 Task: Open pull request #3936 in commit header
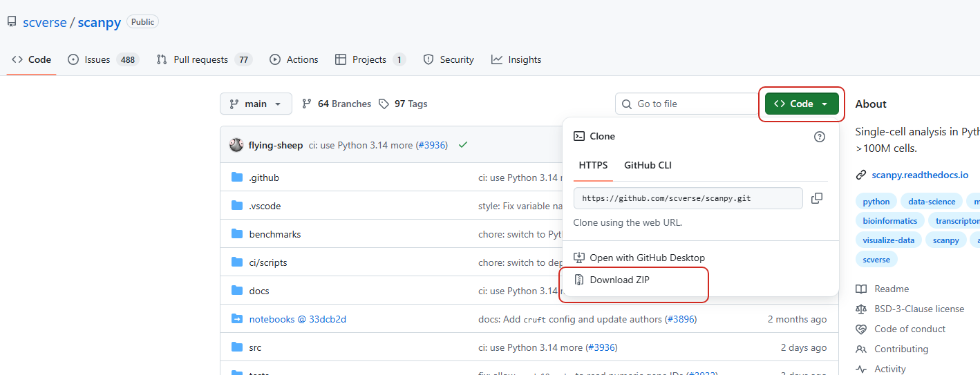432,145
